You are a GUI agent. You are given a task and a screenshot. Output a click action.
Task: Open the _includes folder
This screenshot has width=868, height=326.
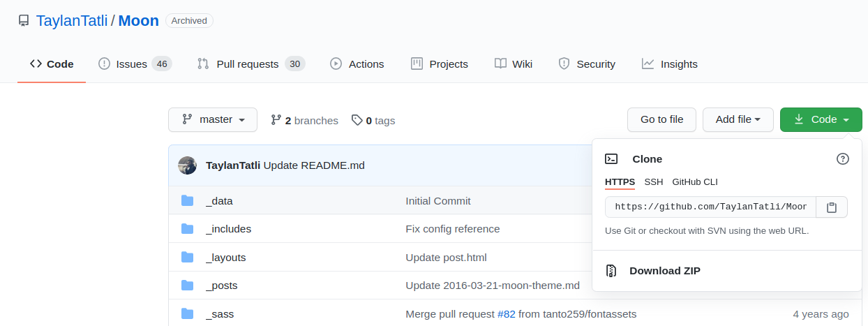coord(228,229)
